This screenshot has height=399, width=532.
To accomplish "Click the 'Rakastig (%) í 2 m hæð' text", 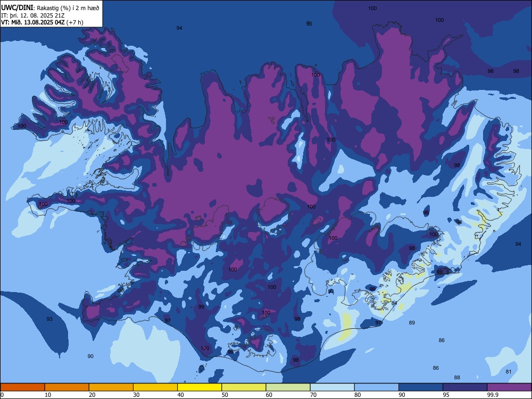I will point(68,8).
